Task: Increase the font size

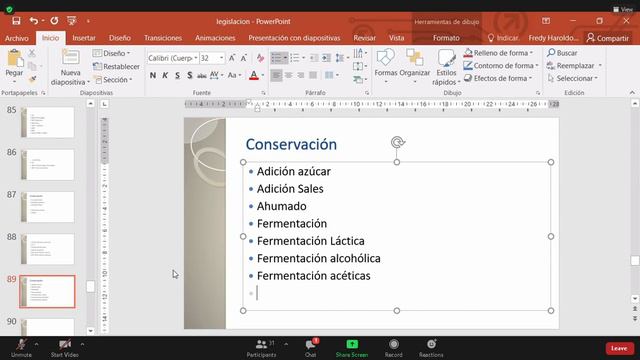Action: point(232,58)
